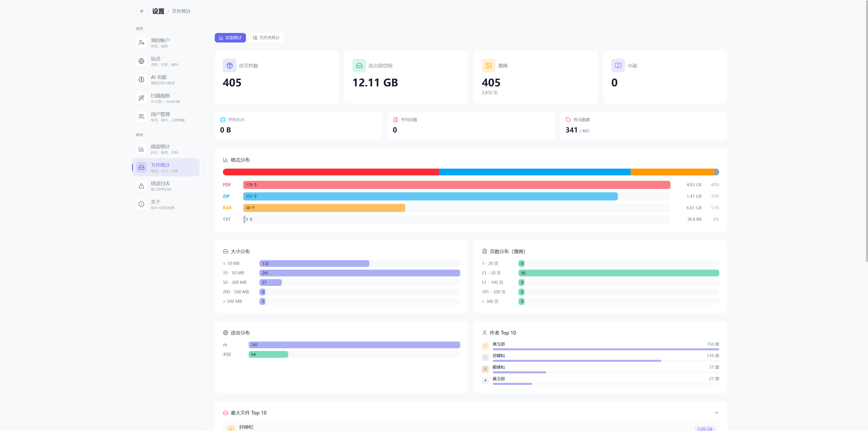Open 我的账户 settings page

(x=165, y=43)
